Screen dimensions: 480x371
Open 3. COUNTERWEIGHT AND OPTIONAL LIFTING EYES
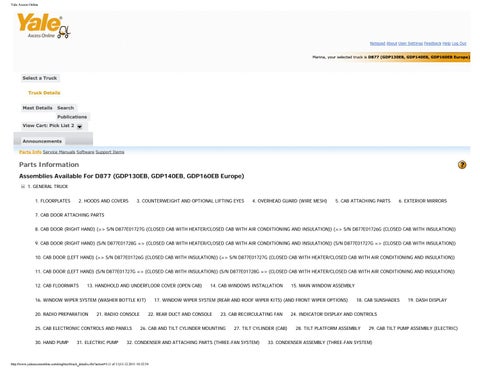click(190, 201)
